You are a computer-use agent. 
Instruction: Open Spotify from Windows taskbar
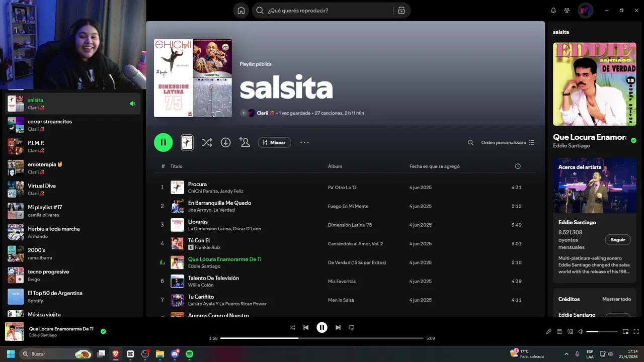pos(189,354)
